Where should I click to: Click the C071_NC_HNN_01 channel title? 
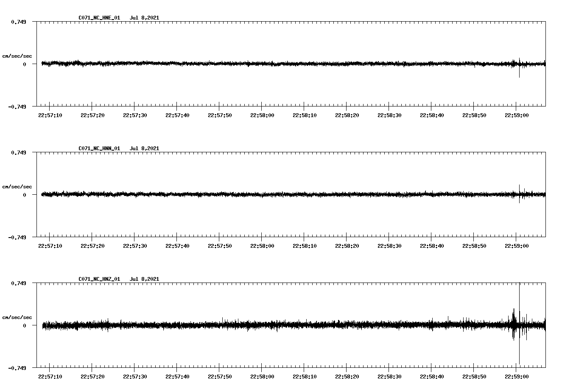(99, 148)
